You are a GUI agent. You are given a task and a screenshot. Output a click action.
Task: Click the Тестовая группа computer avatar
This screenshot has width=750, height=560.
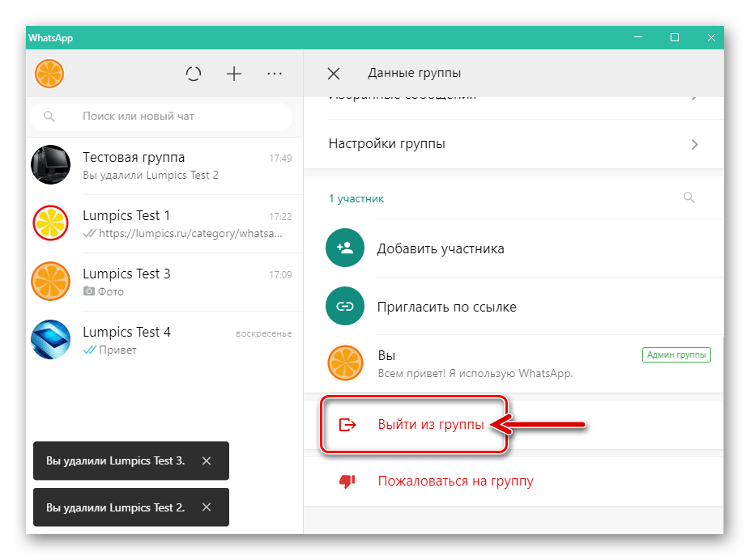point(51,165)
